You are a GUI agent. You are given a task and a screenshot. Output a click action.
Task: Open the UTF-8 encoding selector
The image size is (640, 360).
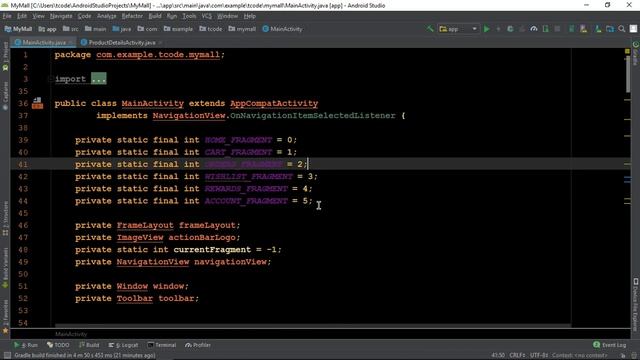coord(539,355)
